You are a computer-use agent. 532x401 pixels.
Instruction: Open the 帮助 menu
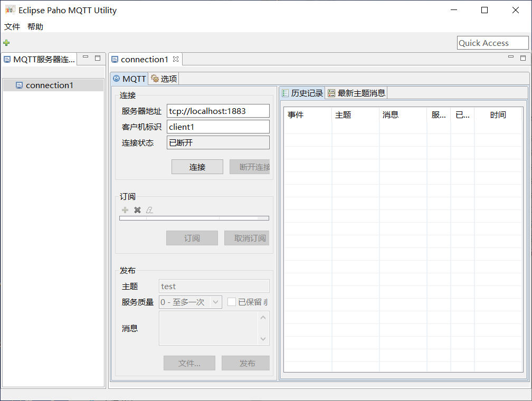pyautogui.click(x=35, y=26)
